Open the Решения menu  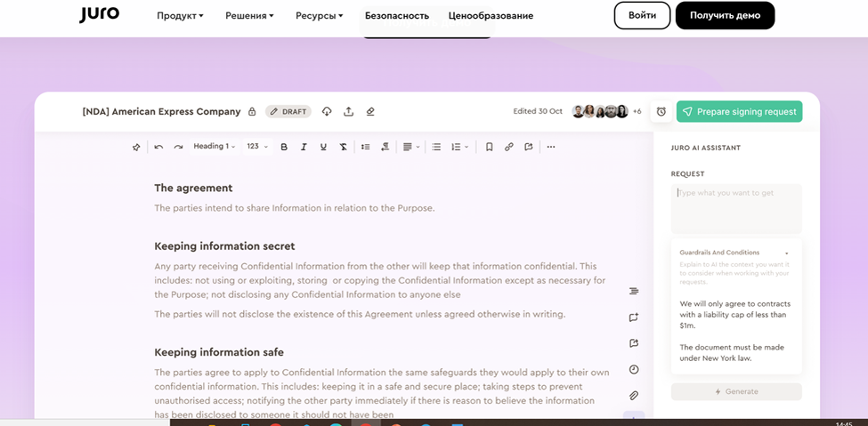[x=249, y=15]
